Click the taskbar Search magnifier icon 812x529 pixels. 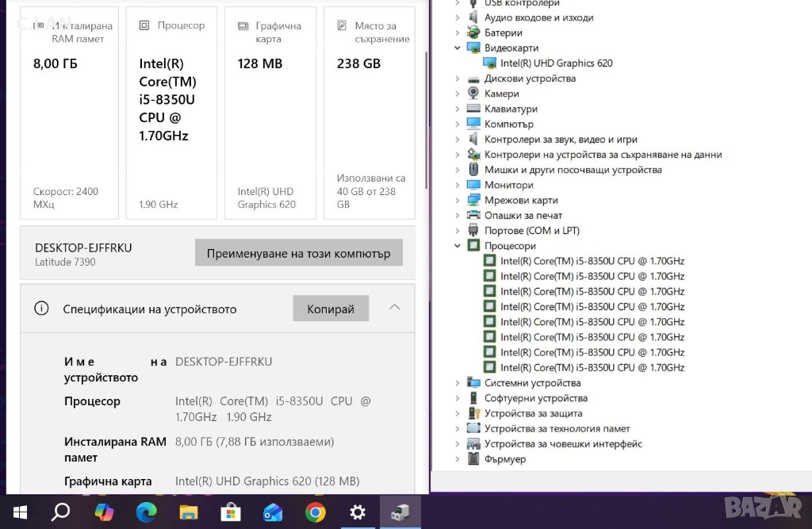coord(61,512)
